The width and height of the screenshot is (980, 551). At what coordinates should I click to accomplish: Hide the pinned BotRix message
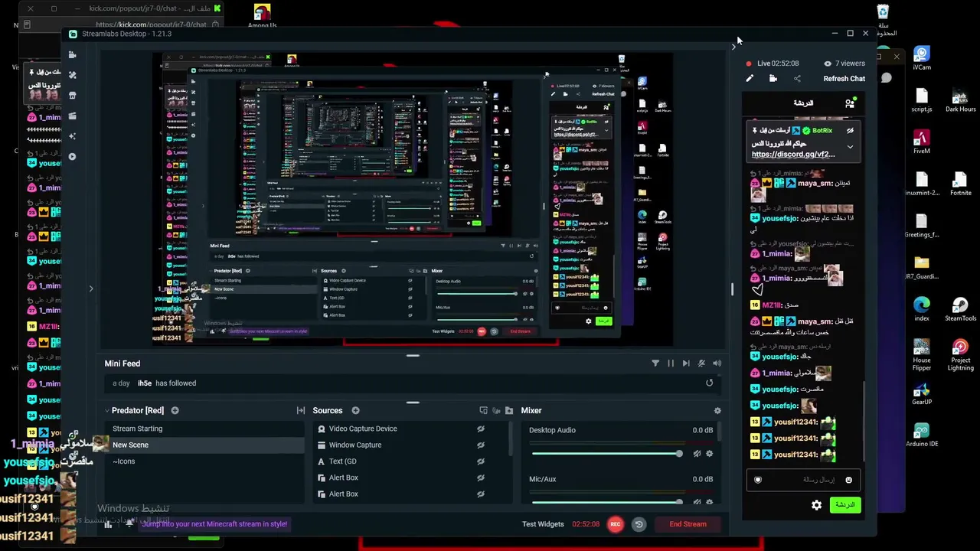pyautogui.click(x=850, y=131)
